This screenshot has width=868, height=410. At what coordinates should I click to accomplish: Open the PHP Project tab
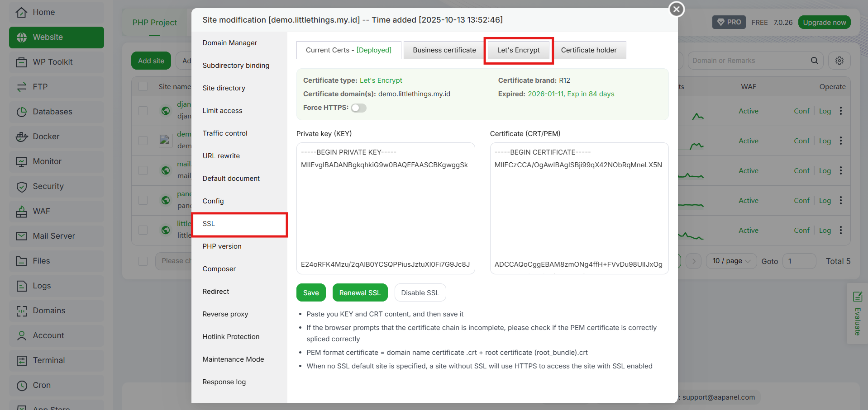154,23
